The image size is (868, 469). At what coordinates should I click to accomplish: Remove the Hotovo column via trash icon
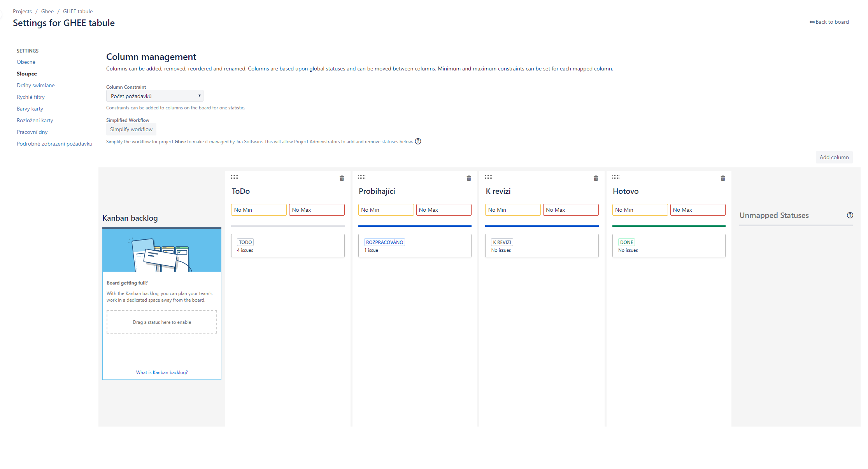coord(723,178)
